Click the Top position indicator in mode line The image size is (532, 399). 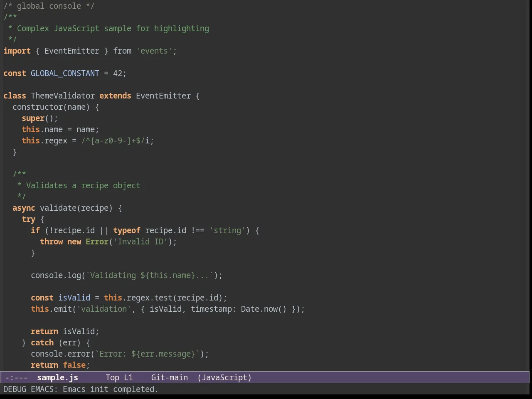coord(112,377)
